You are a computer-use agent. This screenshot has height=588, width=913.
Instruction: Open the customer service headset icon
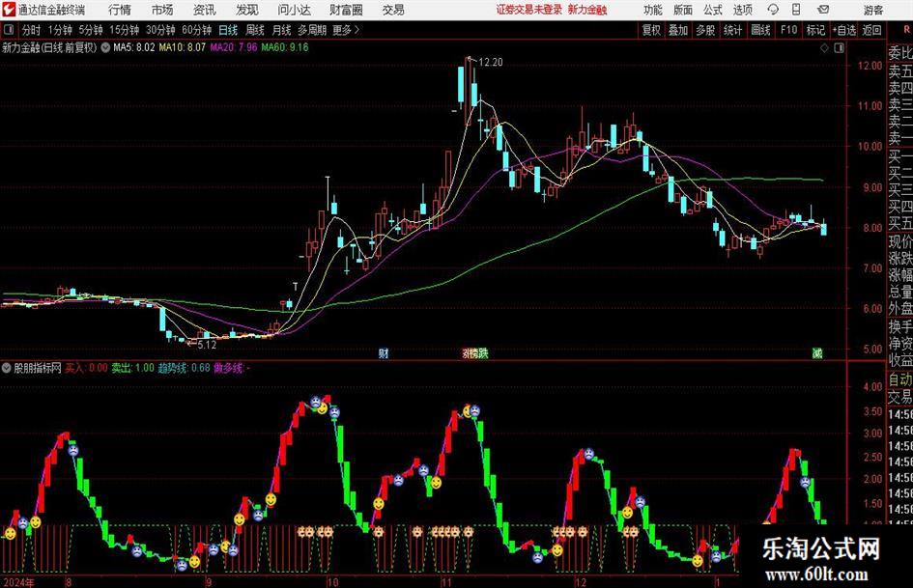click(773, 10)
